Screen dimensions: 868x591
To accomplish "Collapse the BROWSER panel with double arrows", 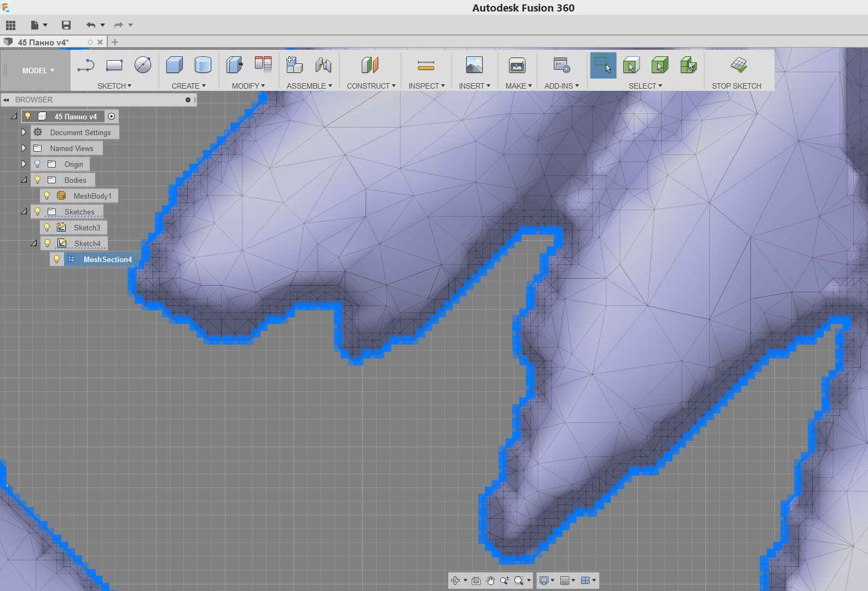I will (6, 100).
